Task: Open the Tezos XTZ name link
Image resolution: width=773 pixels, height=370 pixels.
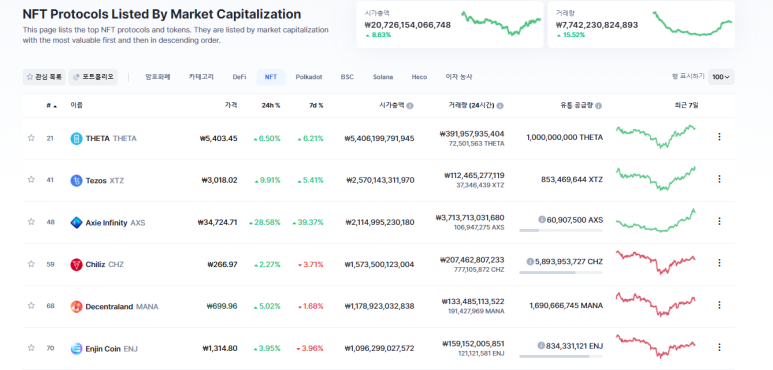Action: pos(105,180)
